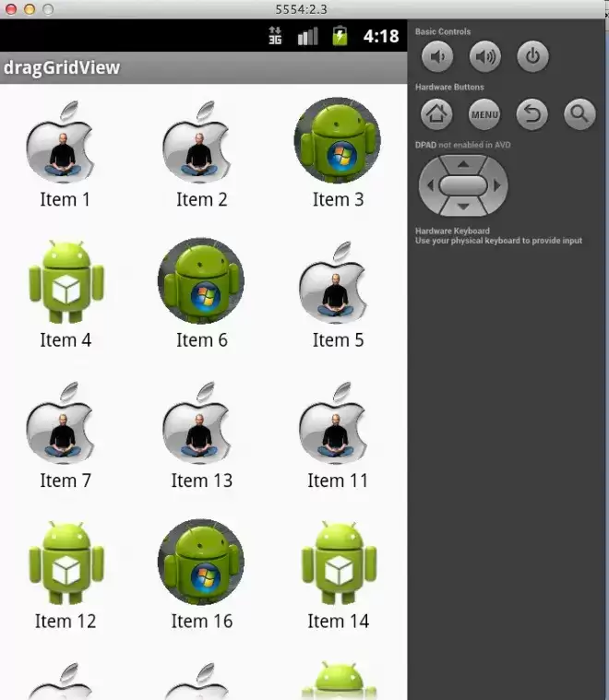Click the DPAD down arrow
Image resolution: width=609 pixels, height=700 pixels.
pos(463,207)
